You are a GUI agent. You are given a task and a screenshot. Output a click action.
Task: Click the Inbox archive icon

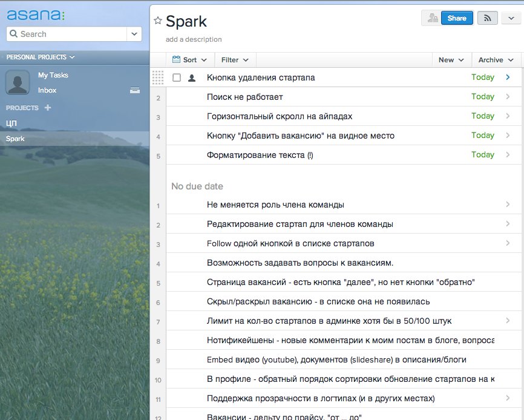tap(135, 90)
